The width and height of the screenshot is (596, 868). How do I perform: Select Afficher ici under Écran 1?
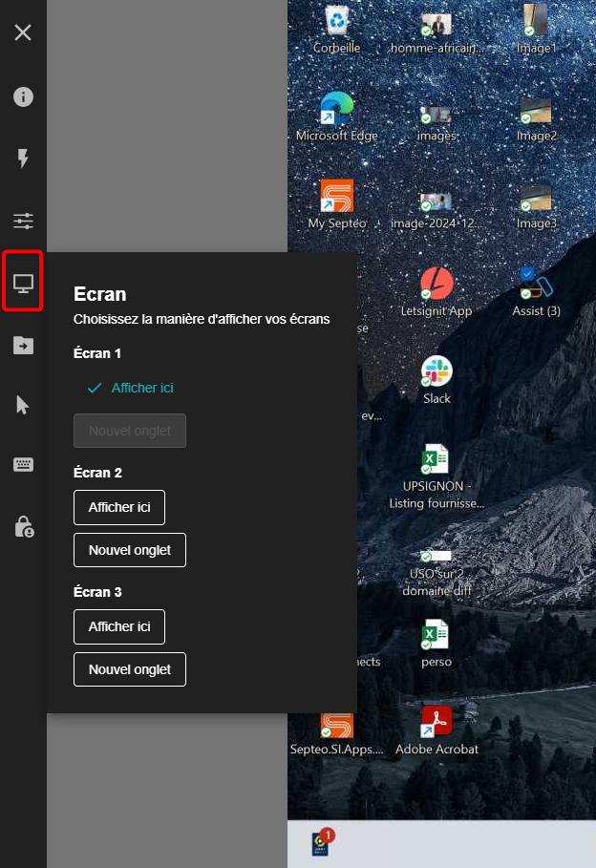[130, 388]
